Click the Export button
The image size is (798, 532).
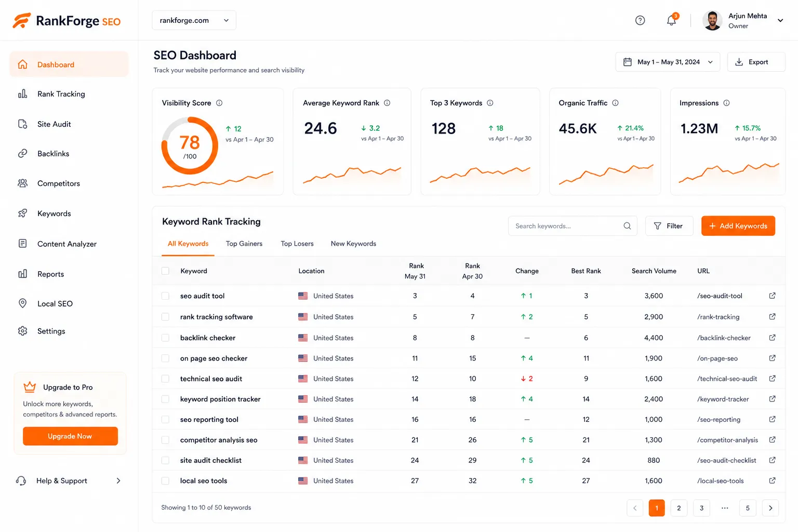click(x=756, y=62)
